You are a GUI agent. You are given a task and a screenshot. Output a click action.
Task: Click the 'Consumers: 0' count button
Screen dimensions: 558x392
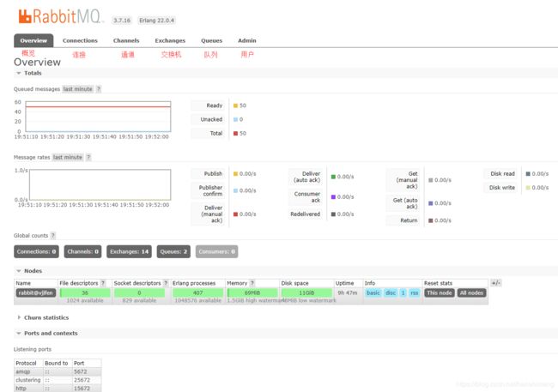click(x=216, y=251)
